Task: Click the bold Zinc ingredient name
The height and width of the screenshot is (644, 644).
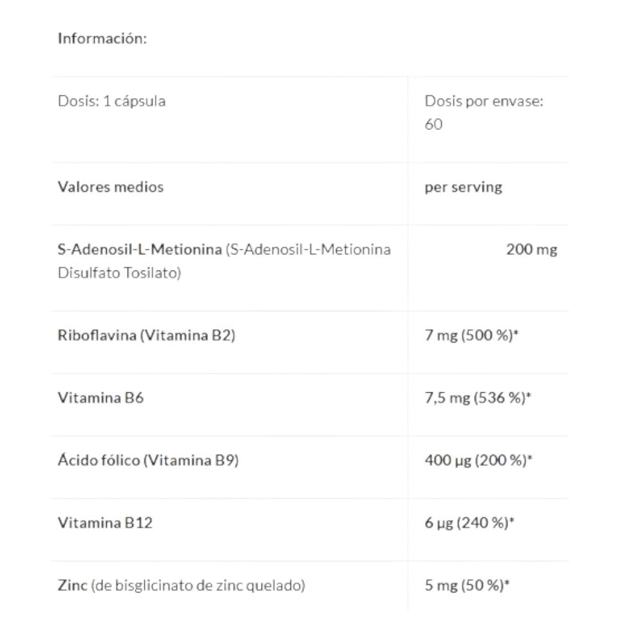Action: point(71,585)
